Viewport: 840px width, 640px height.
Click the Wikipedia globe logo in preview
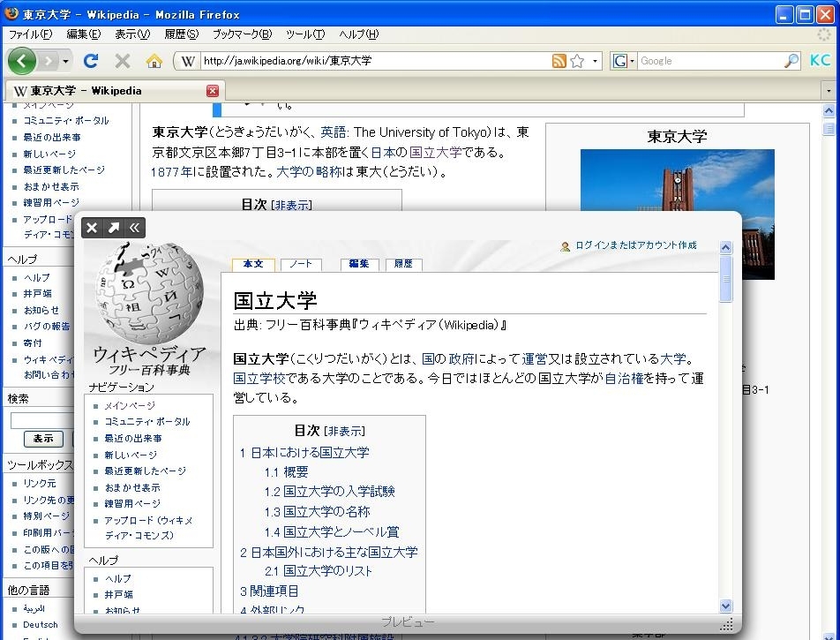149,293
